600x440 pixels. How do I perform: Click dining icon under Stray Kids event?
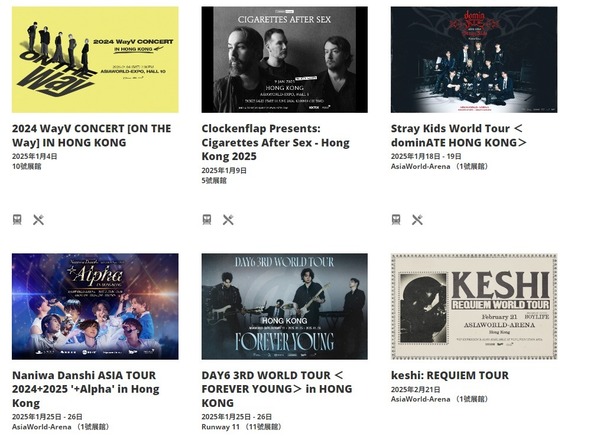tap(417, 220)
